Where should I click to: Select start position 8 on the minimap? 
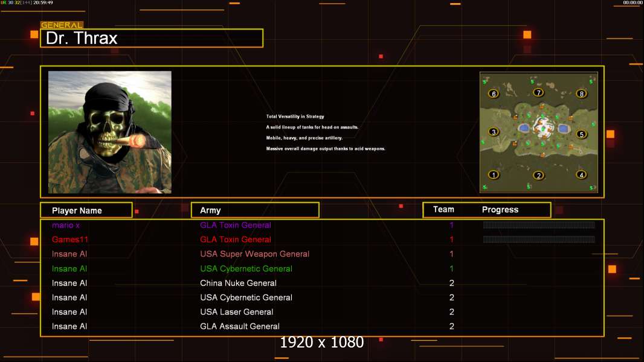581,94
